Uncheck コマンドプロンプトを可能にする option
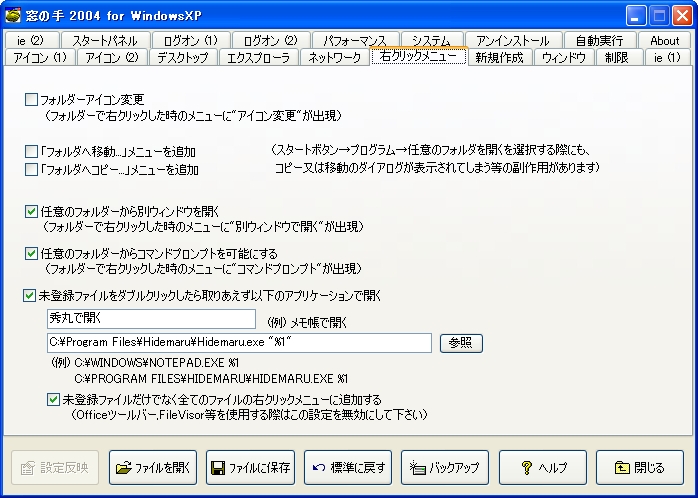Image resolution: width=698 pixels, height=498 pixels. pyautogui.click(x=31, y=254)
